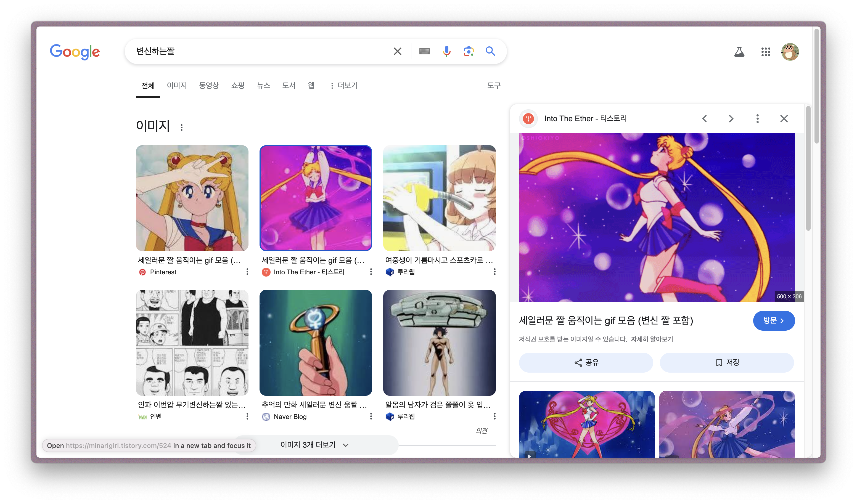Open Search Labs flask icon
This screenshot has width=857, height=504.
(739, 52)
